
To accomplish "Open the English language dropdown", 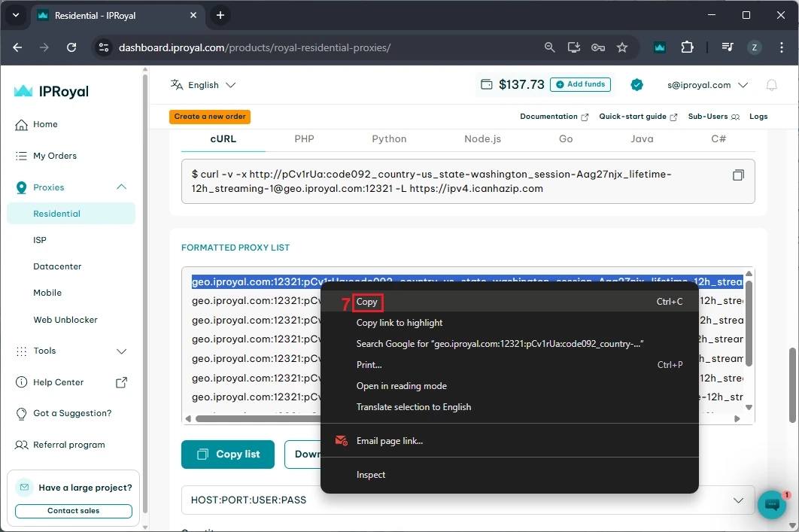I will 203,85.
